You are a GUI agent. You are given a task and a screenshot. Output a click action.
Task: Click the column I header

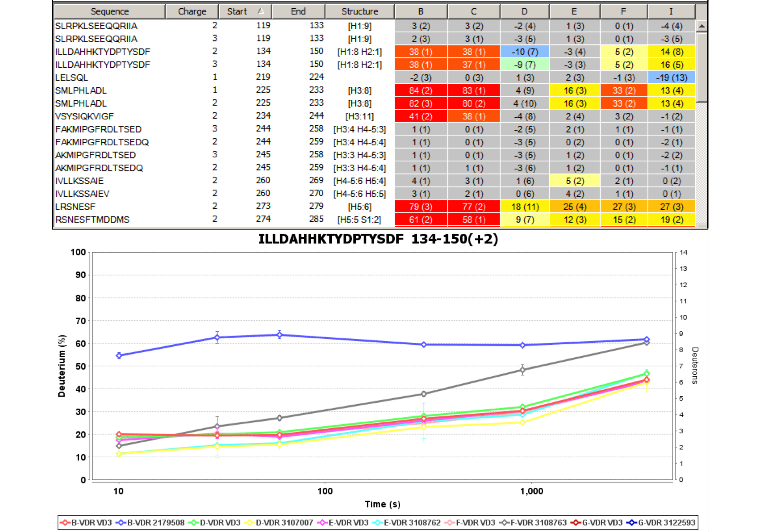[x=671, y=12]
